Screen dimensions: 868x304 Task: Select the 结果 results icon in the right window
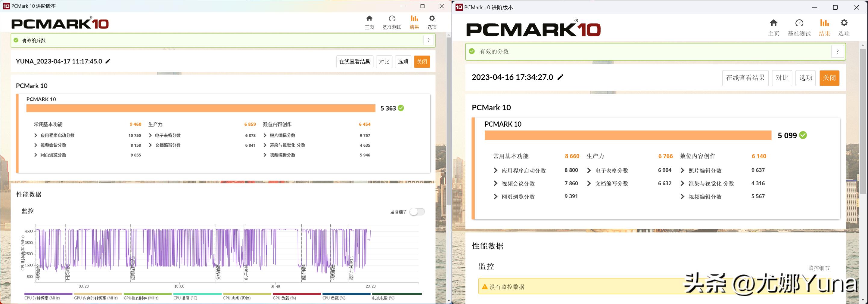[x=824, y=23]
